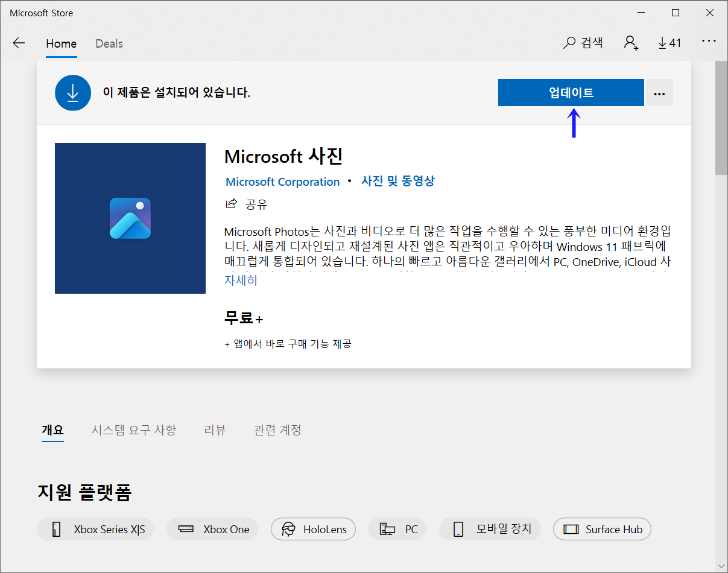Open more options beside 업데이트 button
This screenshot has height=573, width=728.
point(659,93)
